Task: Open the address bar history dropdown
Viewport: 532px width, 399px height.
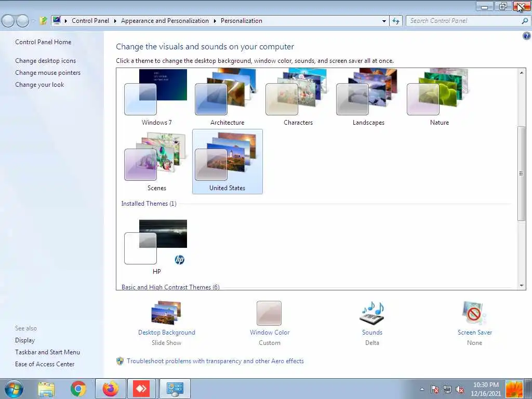Action: coord(384,21)
